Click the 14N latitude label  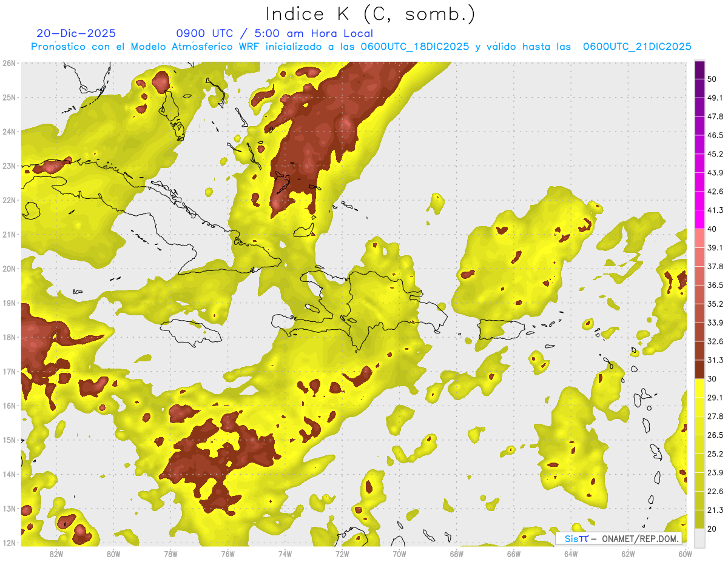click(x=8, y=474)
